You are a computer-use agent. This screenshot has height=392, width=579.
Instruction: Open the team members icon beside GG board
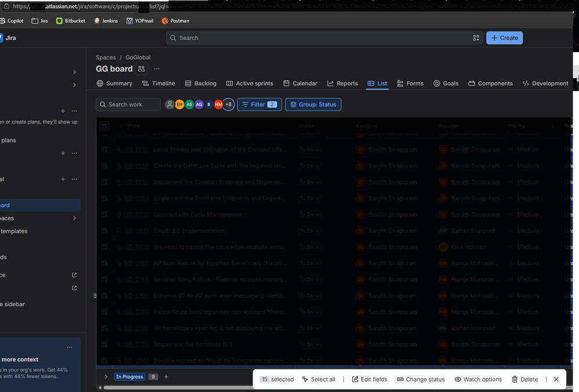(x=141, y=68)
